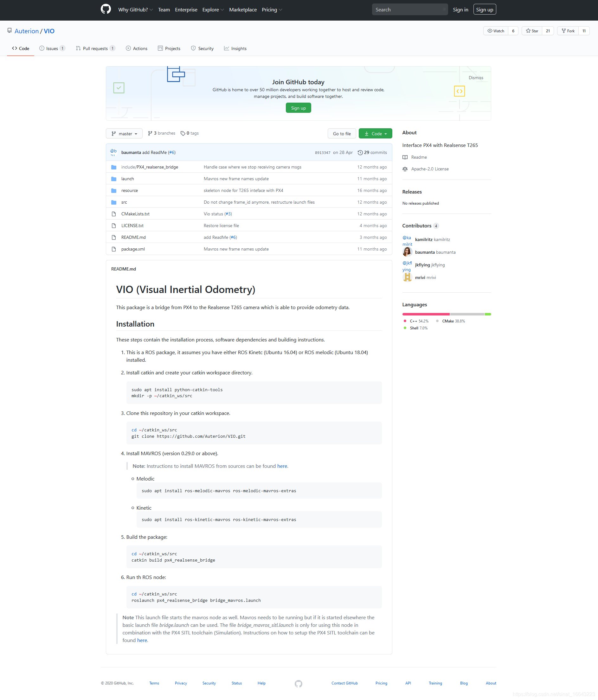Click the C++ segment of language bar
The height and width of the screenshot is (700, 598).
click(426, 314)
